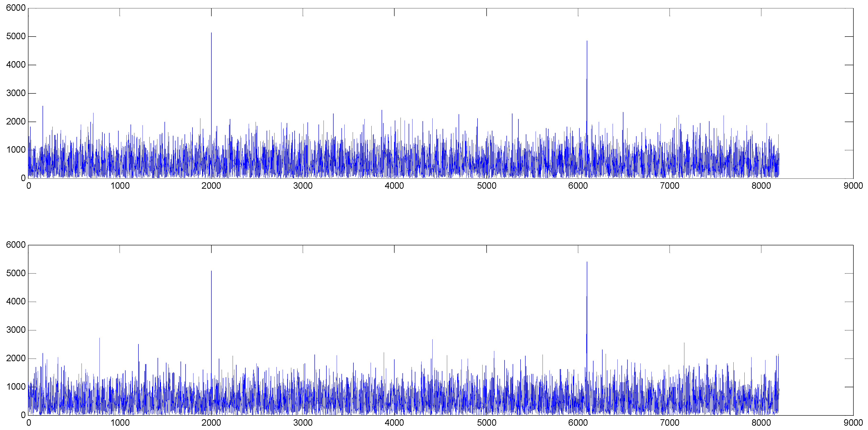Select the 3000 x-axis label of top plot
This screenshot has width=868, height=430.
(302, 186)
